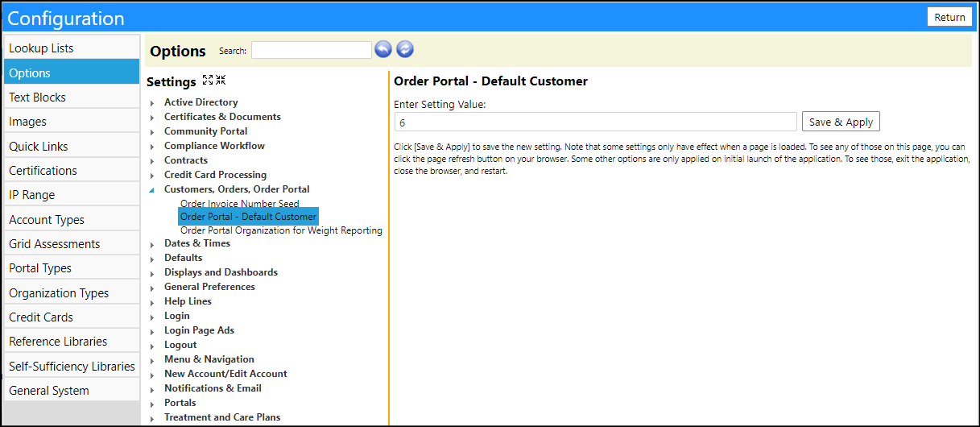
Task: Open Text Blocks in sidebar
Action: (72, 97)
